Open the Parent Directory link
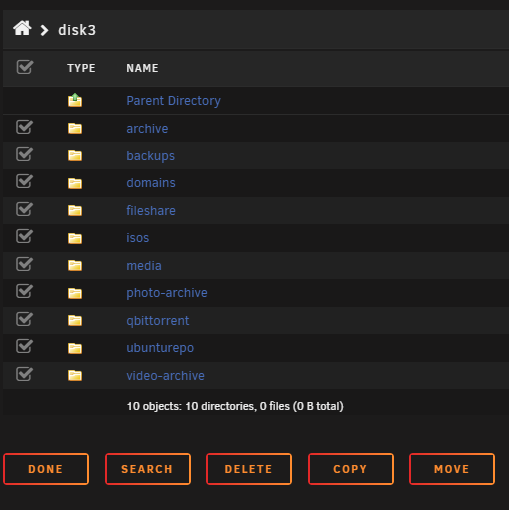509x510 pixels. click(173, 101)
